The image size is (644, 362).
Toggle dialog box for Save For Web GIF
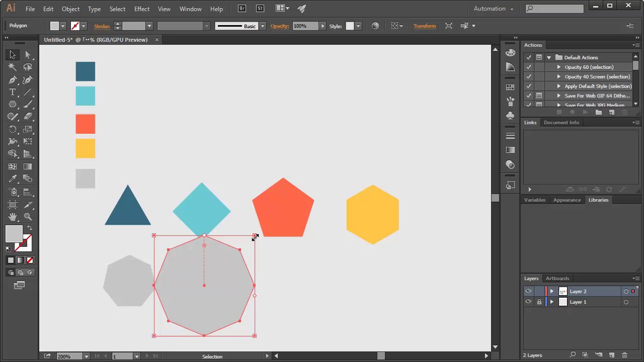coord(539,96)
